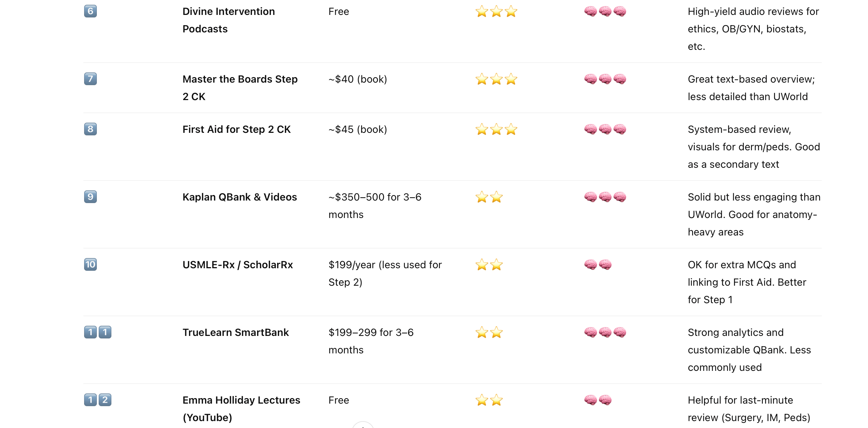Click the Emma Holliday Lectures (YouTube) title
Viewport: 868px width, 428px height.
[241, 409]
